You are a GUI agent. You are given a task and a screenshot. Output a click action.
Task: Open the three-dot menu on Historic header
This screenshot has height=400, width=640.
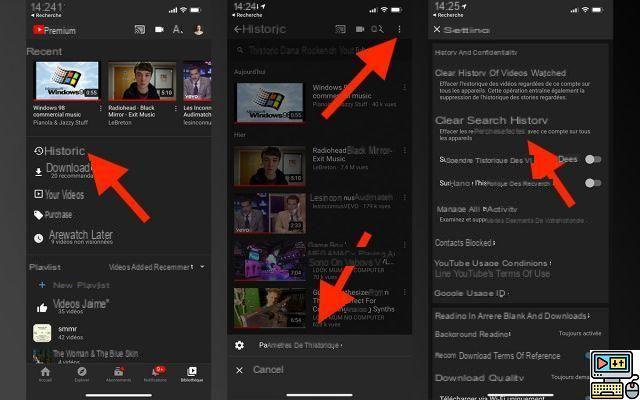(x=399, y=29)
